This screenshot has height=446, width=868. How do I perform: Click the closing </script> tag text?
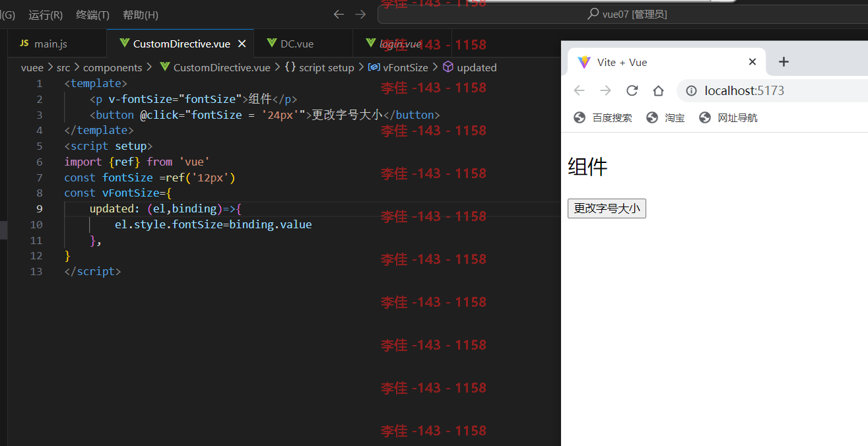pos(92,271)
